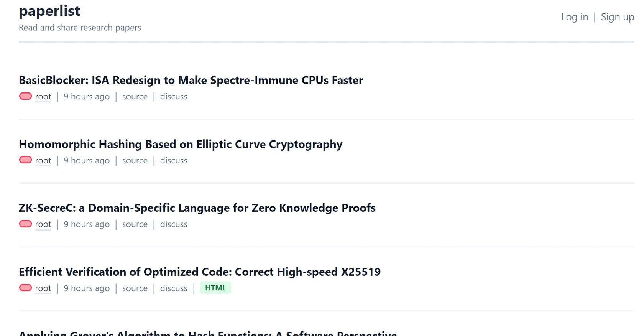644x336 pixels.
Task: Click the red pill icon beside BasicBlocker's root
Action: point(25,96)
